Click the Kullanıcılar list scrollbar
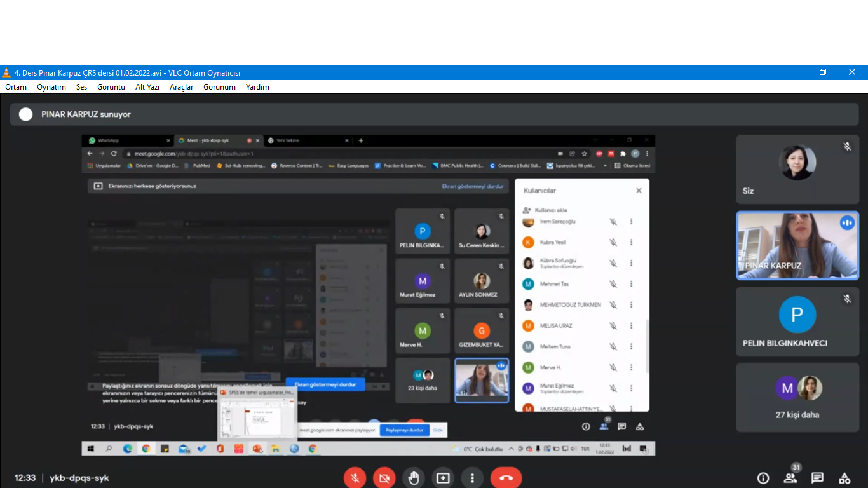This screenshot has height=488, width=868. [647, 346]
